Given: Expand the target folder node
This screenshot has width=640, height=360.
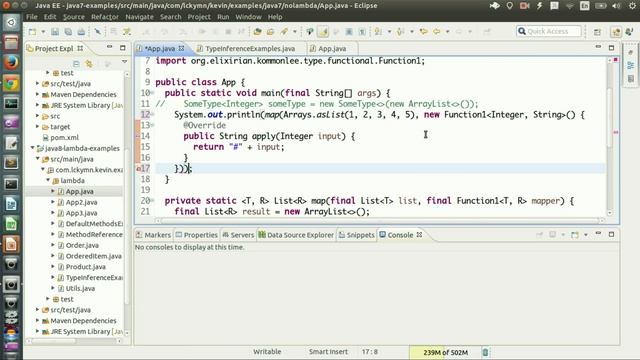Looking at the screenshot, I should [38, 127].
